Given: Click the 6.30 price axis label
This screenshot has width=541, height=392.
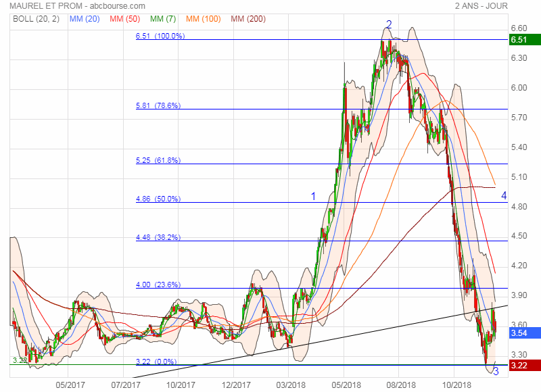Looking at the screenshot, I should tap(519, 58).
